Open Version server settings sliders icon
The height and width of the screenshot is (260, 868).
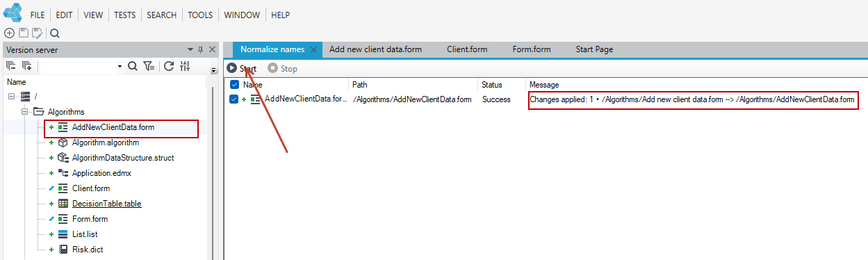(x=185, y=66)
